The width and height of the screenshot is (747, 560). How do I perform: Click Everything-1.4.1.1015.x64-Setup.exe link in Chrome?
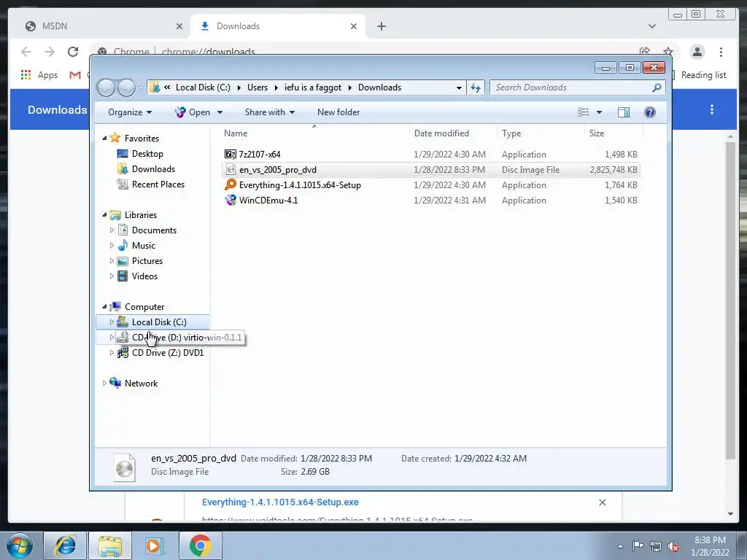pos(280,502)
